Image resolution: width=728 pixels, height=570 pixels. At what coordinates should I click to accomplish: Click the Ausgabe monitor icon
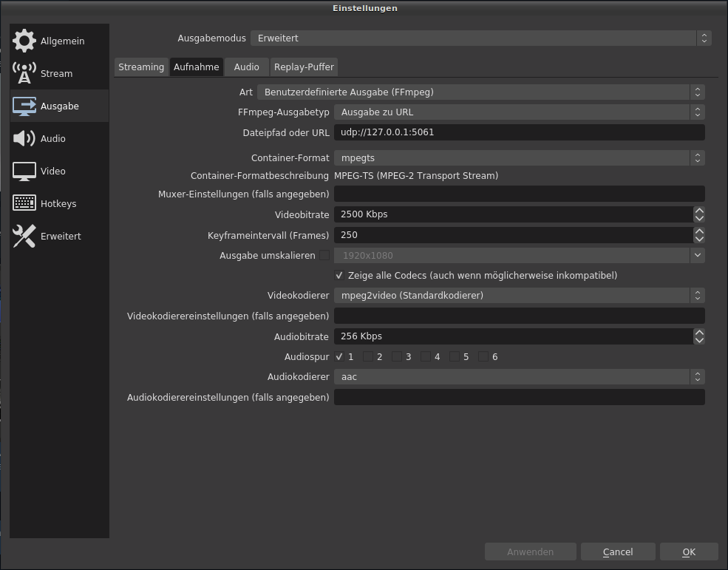click(24, 106)
